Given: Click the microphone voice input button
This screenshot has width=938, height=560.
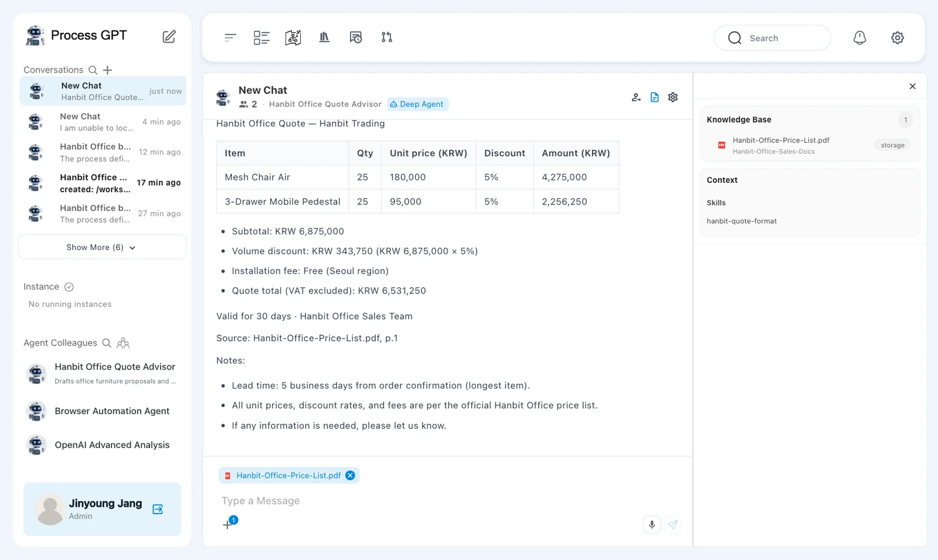Looking at the screenshot, I should coord(652,524).
